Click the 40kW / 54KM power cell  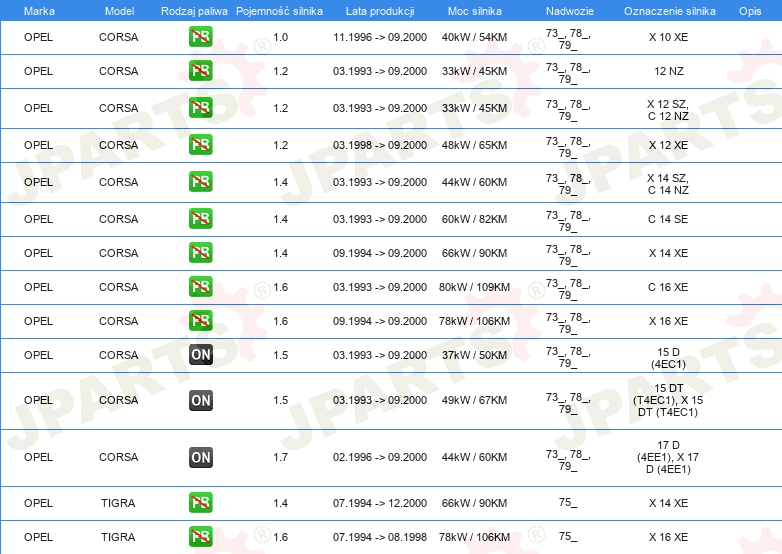point(474,37)
